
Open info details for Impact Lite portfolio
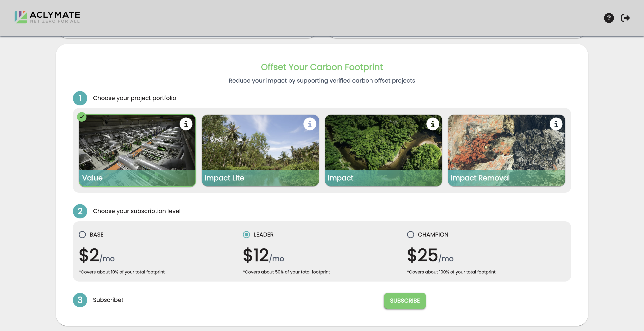(309, 124)
